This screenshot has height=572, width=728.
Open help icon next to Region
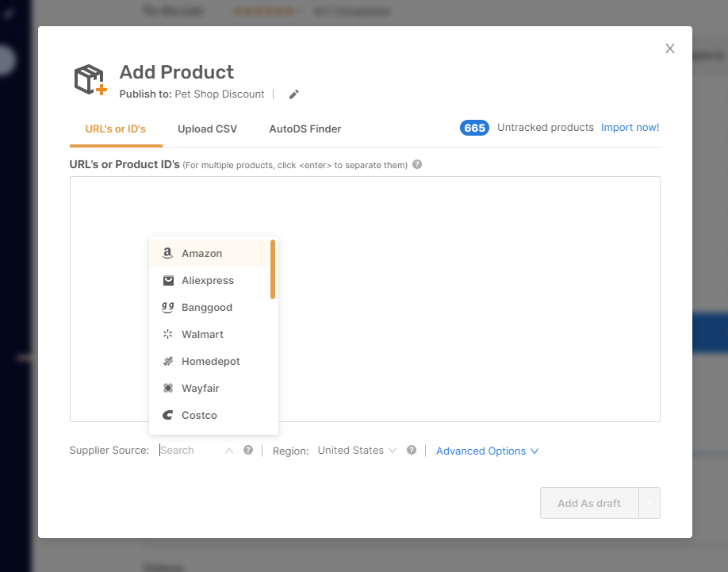(412, 450)
